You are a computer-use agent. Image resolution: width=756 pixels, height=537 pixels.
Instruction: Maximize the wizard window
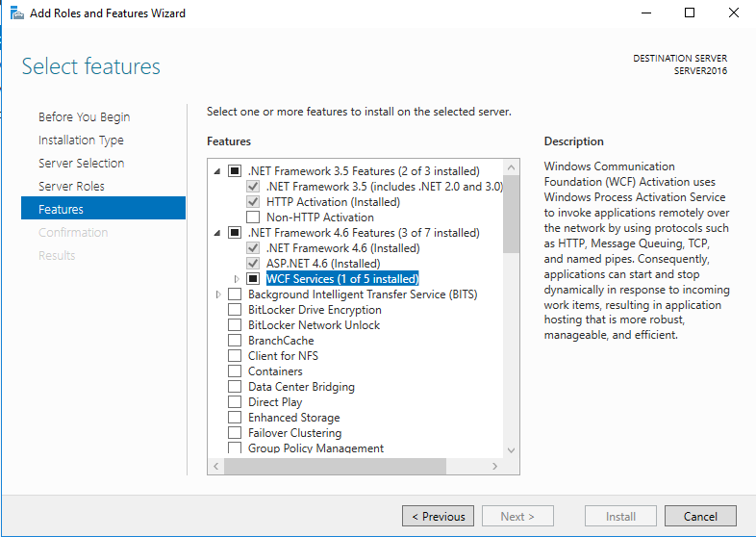(690, 13)
